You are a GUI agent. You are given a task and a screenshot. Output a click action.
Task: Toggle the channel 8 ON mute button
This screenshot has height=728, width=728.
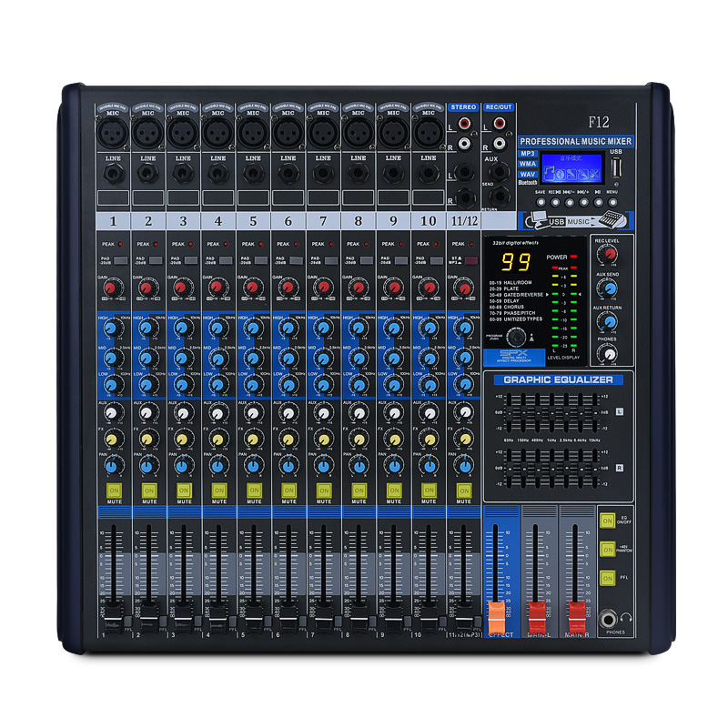[x=359, y=490]
